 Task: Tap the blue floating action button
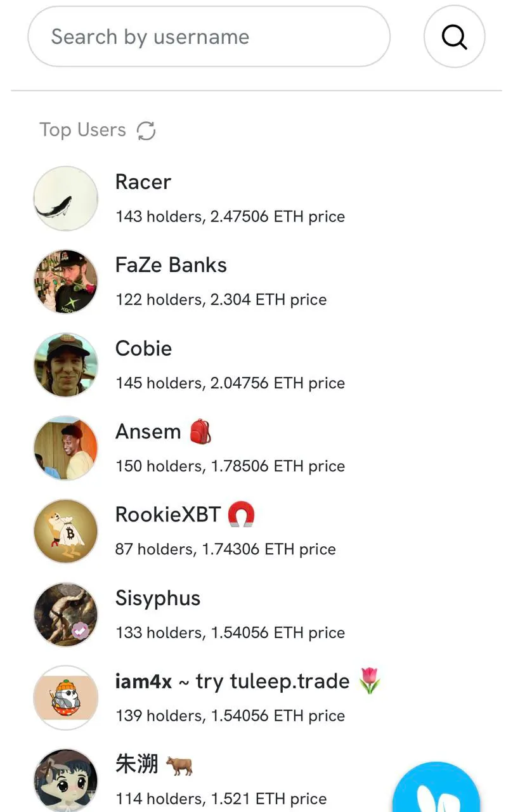(436, 789)
